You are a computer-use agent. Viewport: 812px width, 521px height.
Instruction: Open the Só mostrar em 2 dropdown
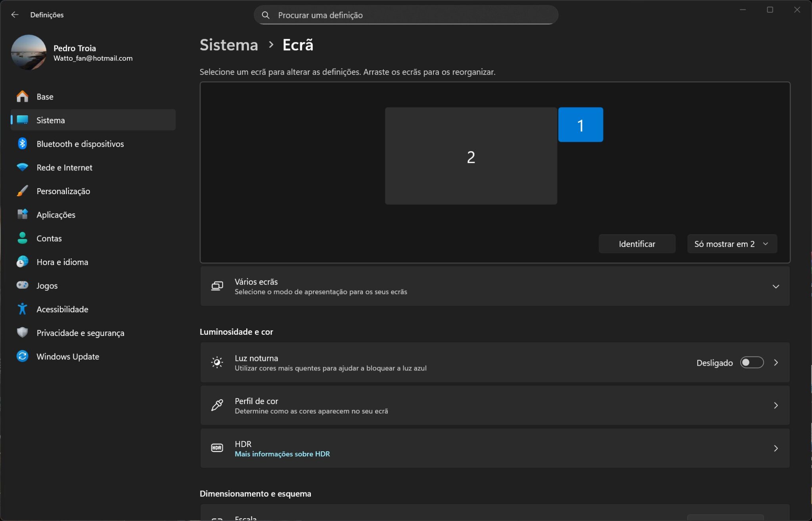coord(732,244)
